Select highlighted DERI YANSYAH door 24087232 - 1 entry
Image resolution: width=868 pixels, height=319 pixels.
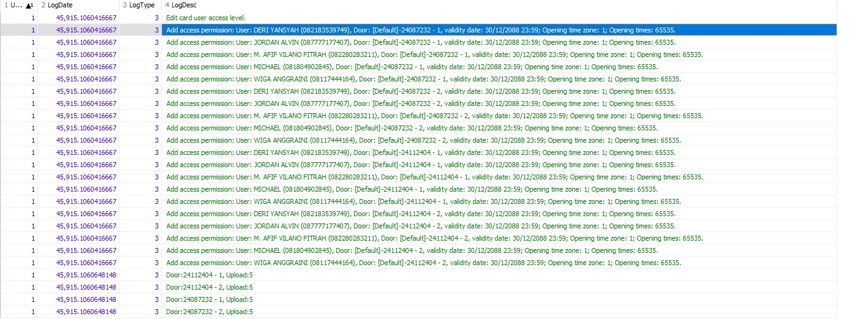pos(421,30)
